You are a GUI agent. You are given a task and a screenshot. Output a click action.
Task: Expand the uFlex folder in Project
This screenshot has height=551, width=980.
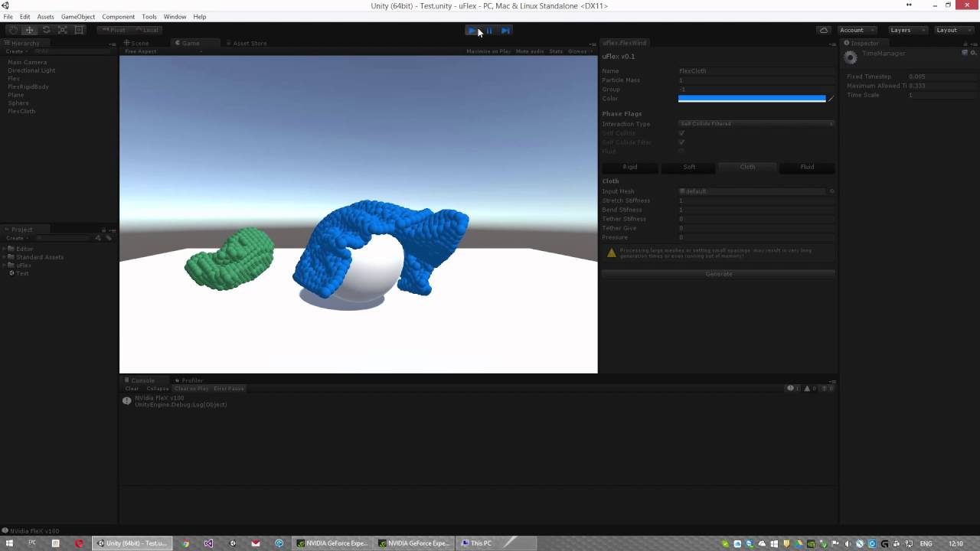[5, 266]
